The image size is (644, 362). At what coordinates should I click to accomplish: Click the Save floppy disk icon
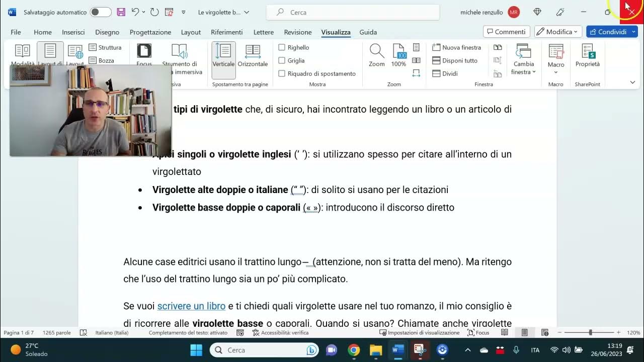pyautogui.click(x=121, y=12)
